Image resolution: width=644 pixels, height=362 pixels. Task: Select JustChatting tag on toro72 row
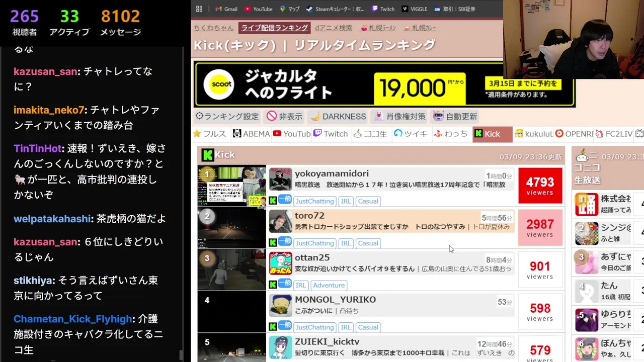coord(314,243)
